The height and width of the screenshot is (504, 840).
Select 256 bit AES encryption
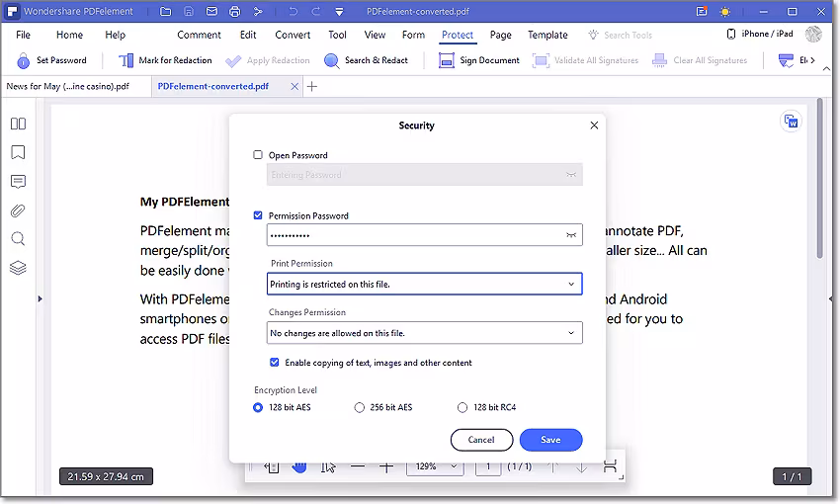pos(359,407)
